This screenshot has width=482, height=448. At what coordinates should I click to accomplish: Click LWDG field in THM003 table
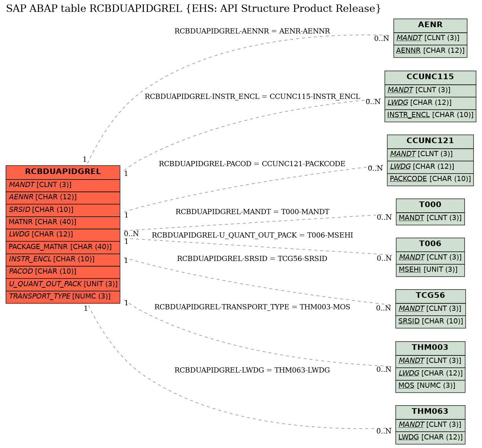point(430,374)
